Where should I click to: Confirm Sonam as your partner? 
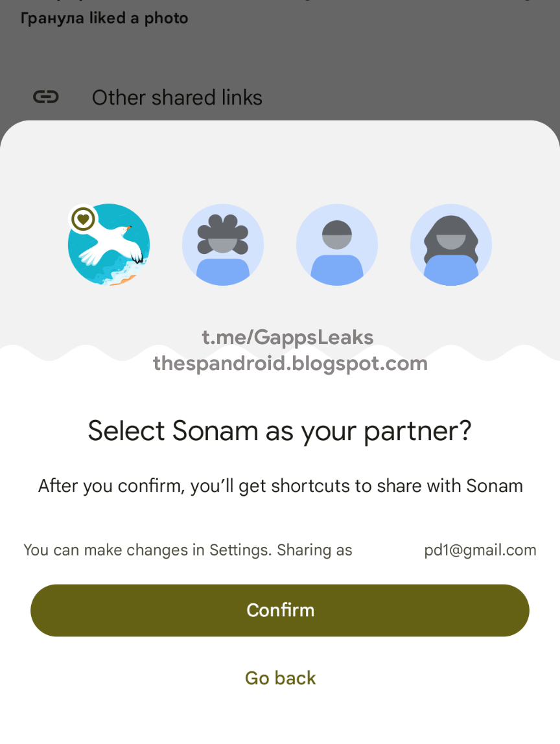click(280, 610)
